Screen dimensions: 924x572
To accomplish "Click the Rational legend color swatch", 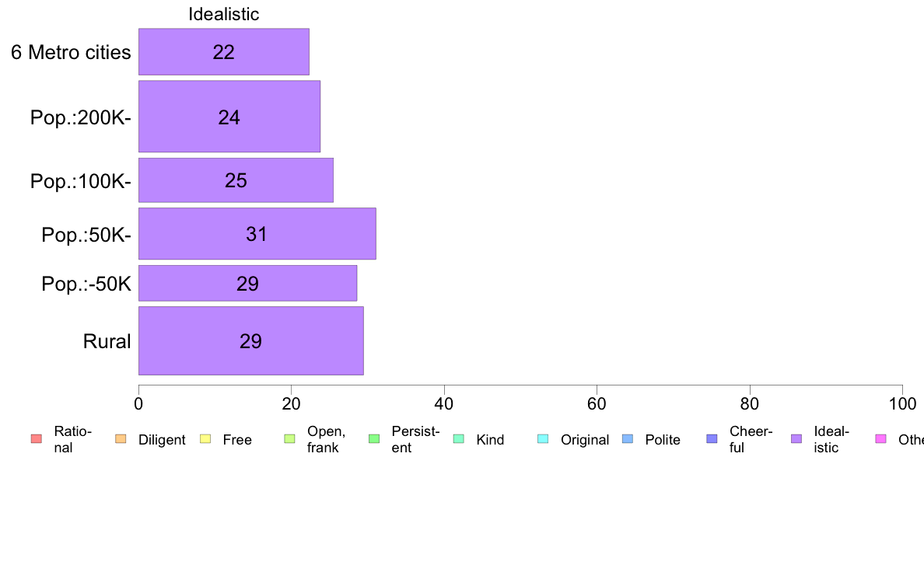I will pyautogui.click(x=37, y=439).
